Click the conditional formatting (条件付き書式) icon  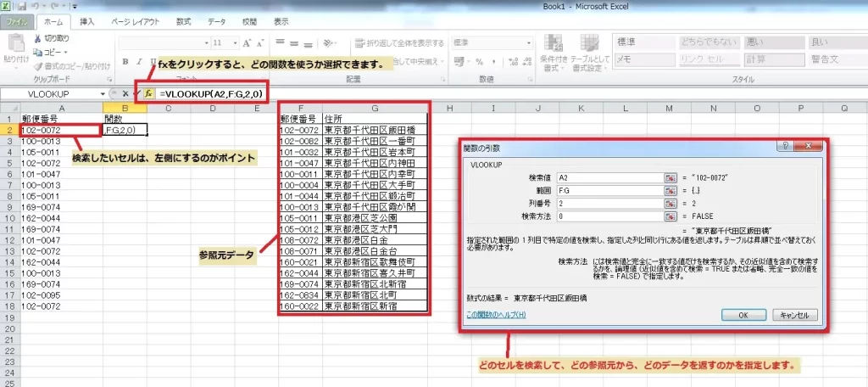(x=554, y=43)
